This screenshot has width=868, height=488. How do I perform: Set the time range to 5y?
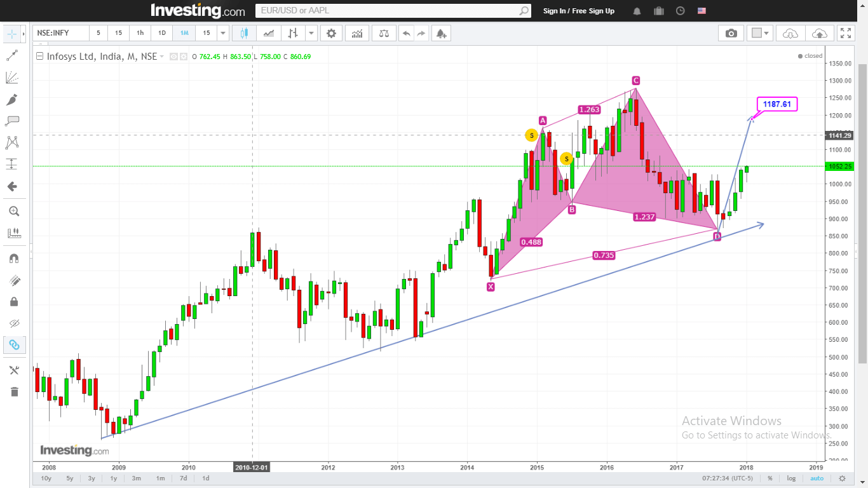(70, 478)
